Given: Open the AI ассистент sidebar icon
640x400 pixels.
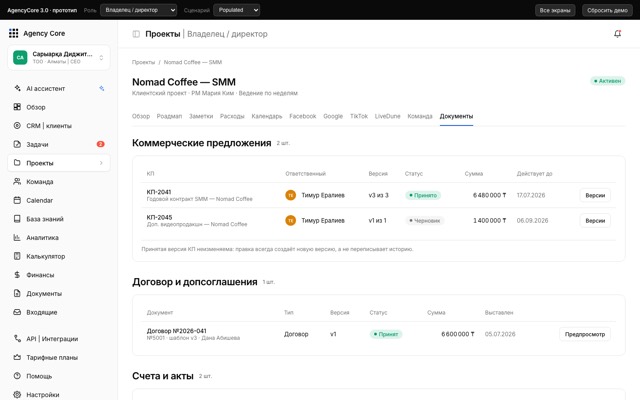Looking at the screenshot, I should [17, 88].
